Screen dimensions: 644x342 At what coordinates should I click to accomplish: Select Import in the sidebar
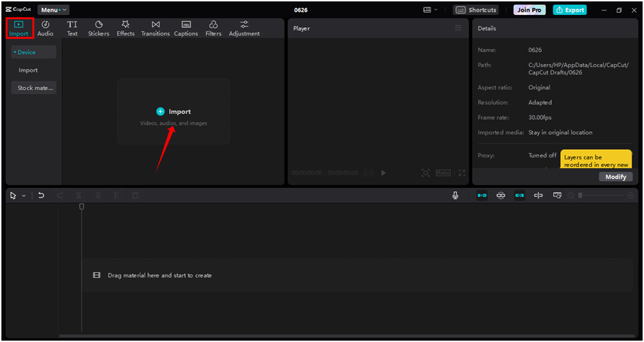pos(28,70)
